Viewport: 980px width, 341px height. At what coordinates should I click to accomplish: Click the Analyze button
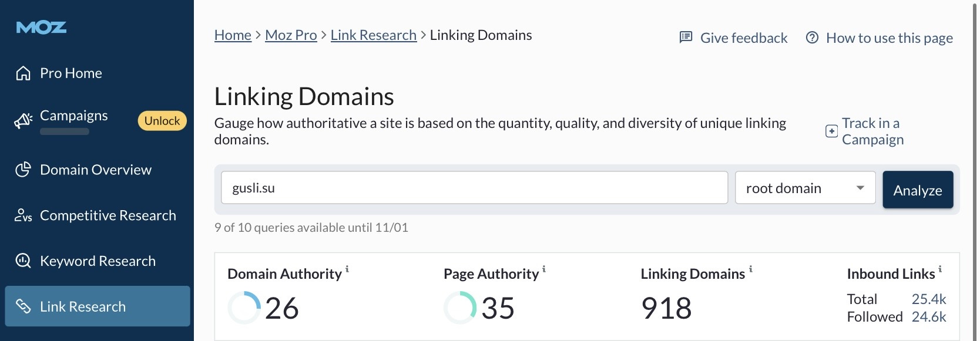pos(918,190)
